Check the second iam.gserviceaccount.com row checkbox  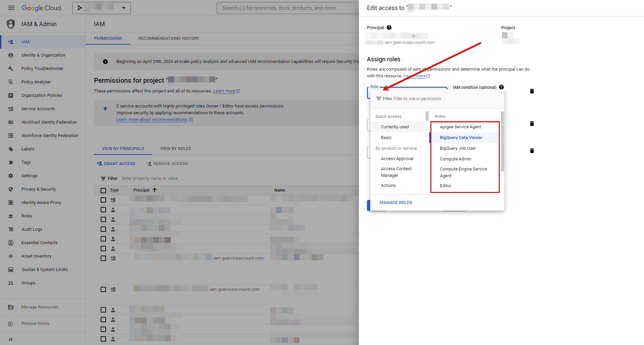[103, 289]
